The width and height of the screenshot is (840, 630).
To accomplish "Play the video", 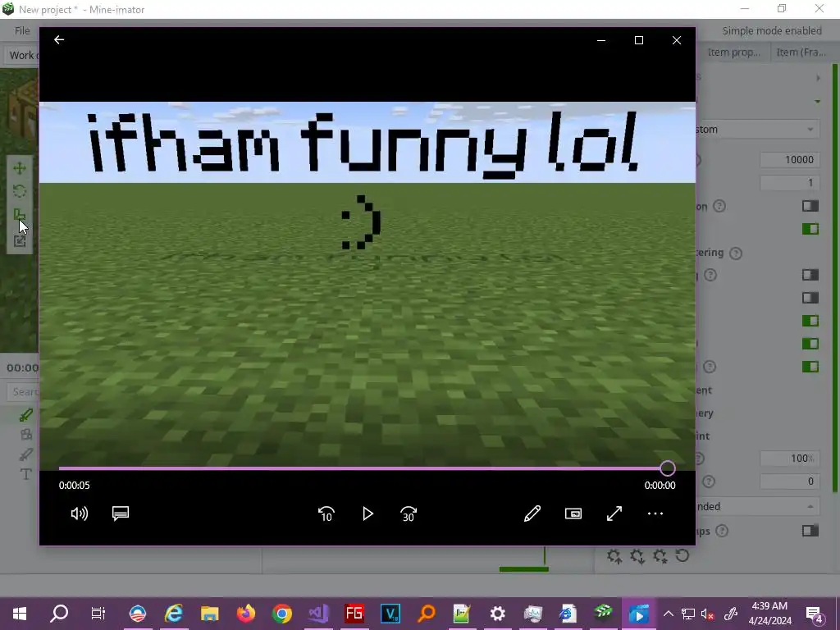I will click(367, 514).
